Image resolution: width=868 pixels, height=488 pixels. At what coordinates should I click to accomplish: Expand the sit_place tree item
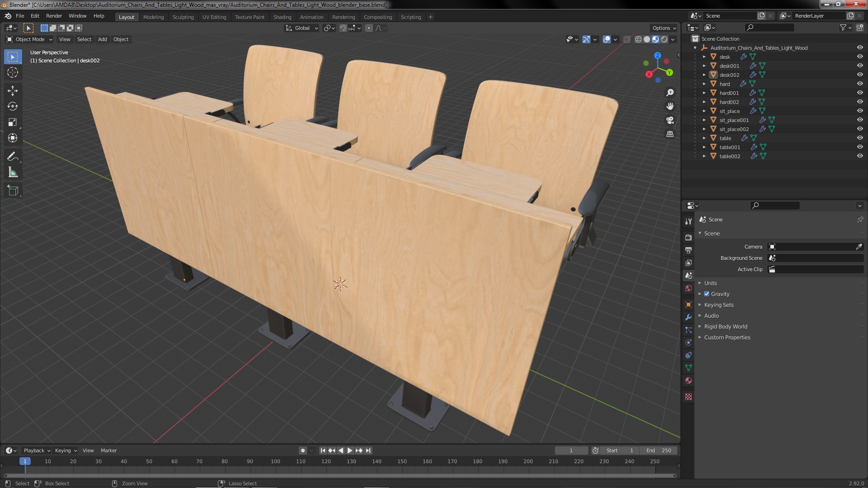[704, 111]
